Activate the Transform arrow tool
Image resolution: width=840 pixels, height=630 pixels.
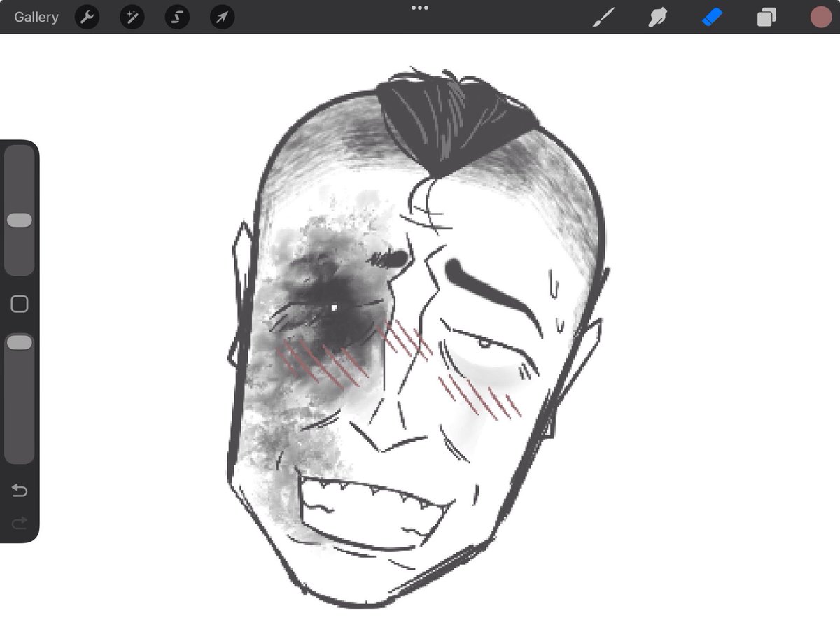pos(222,17)
